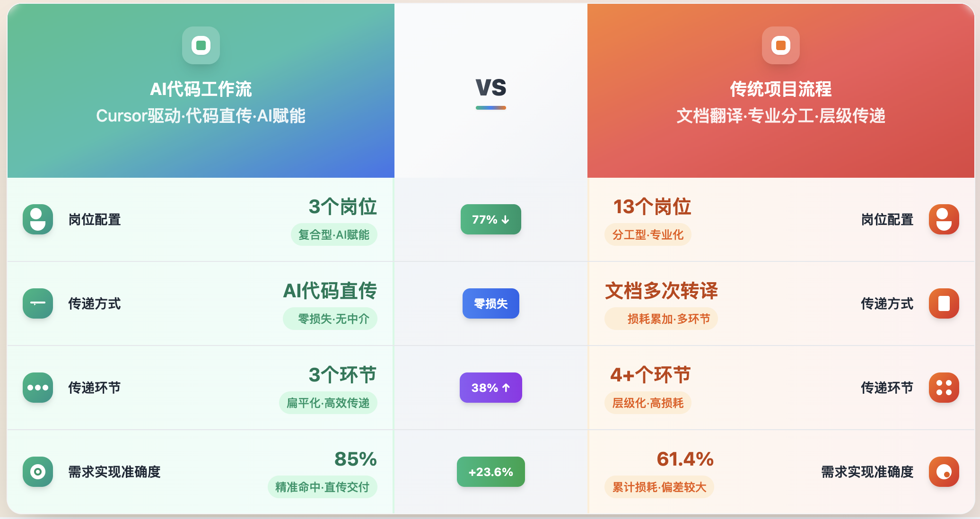Screen dimensions: 980x519
Task: Select the green 岗位配置 person icon
Action: (x=38, y=219)
